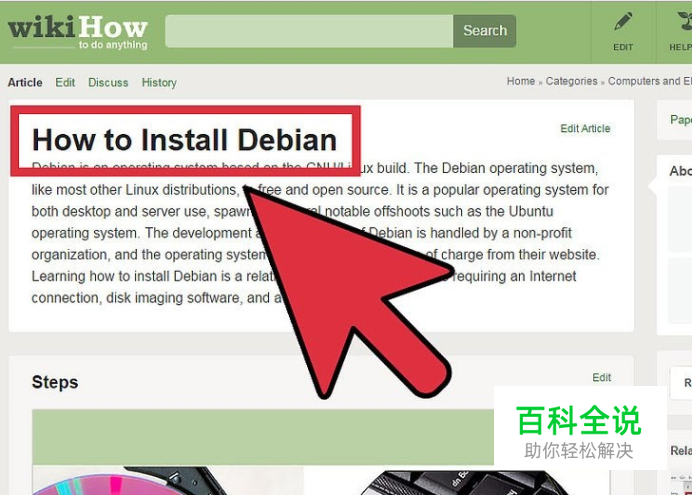Image resolution: width=692 pixels, height=495 pixels.
Task: Follow the Home breadcrumb link
Action: point(521,81)
